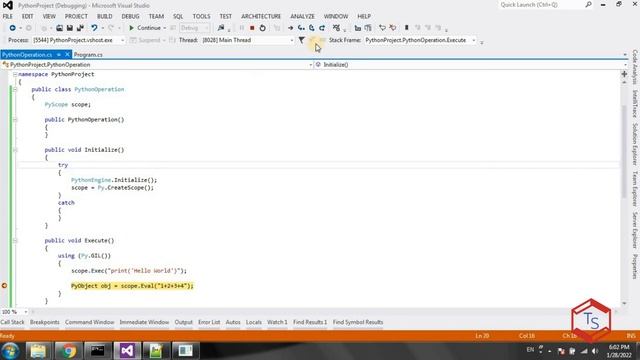Open the Thread combo box

click(247, 40)
